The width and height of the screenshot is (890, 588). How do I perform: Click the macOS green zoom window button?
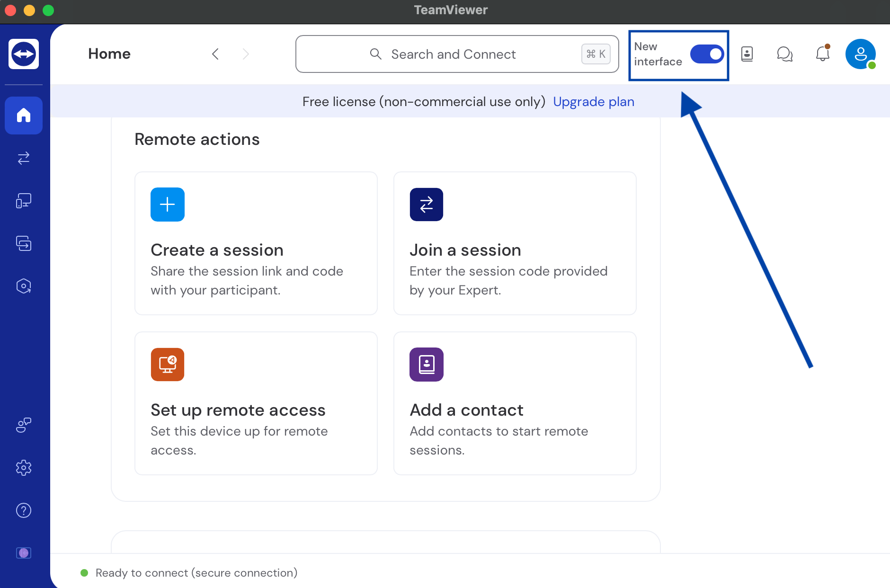[48, 10]
